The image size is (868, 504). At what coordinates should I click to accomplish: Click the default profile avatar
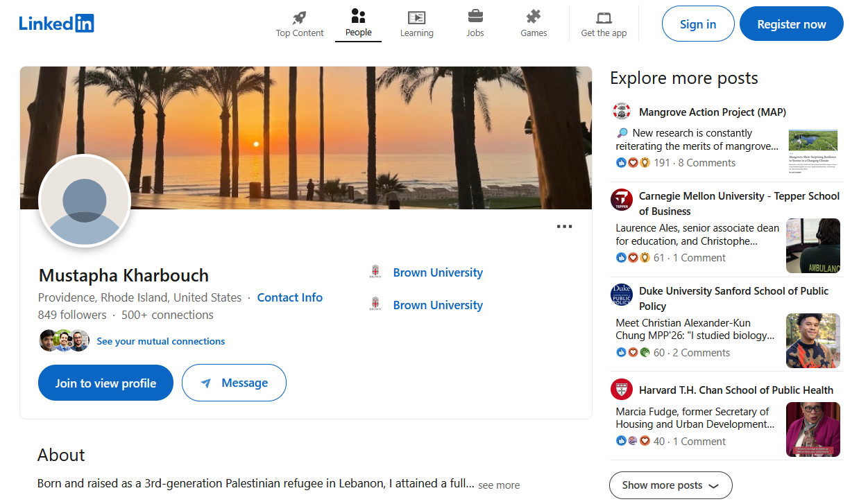coord(85,200)
